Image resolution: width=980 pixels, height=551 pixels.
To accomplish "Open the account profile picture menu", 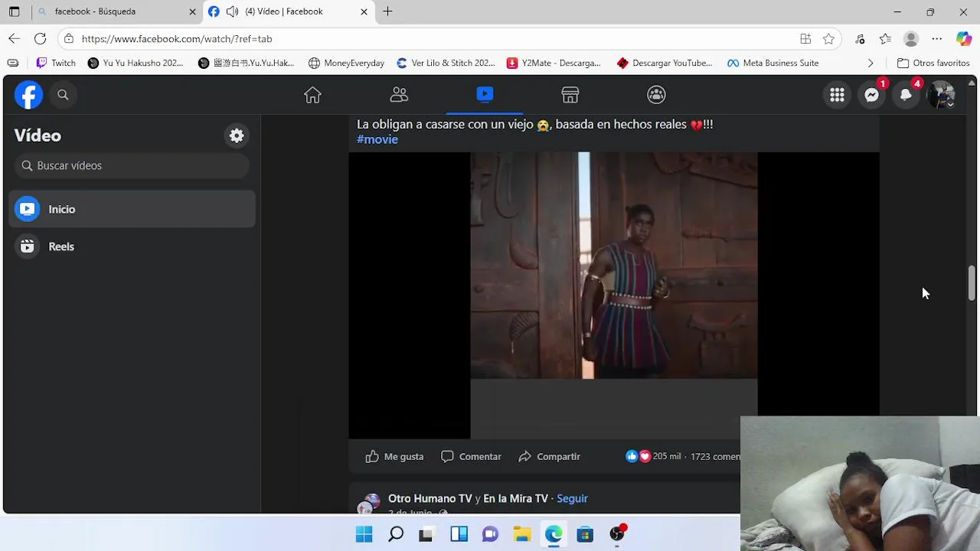I will (941, 95).
